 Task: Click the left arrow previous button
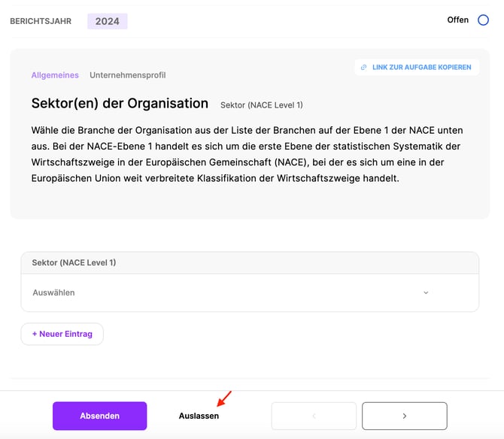coord(314,416)
